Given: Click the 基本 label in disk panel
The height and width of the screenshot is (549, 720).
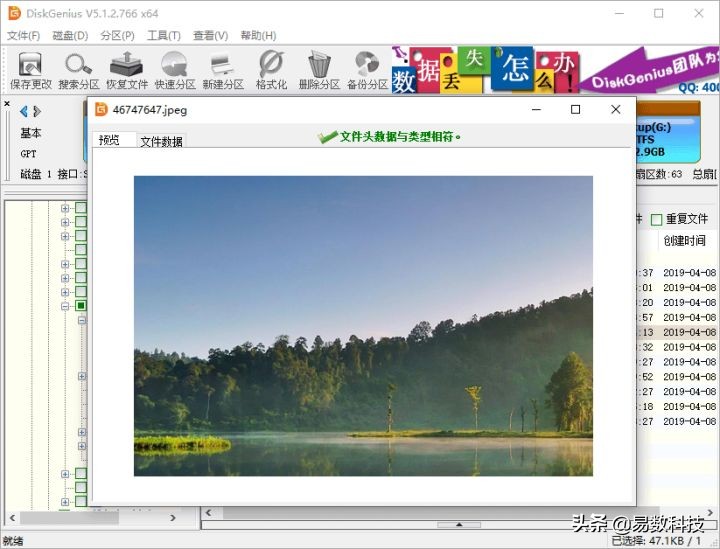Looking at the screenshot, I should click(31, 133).
